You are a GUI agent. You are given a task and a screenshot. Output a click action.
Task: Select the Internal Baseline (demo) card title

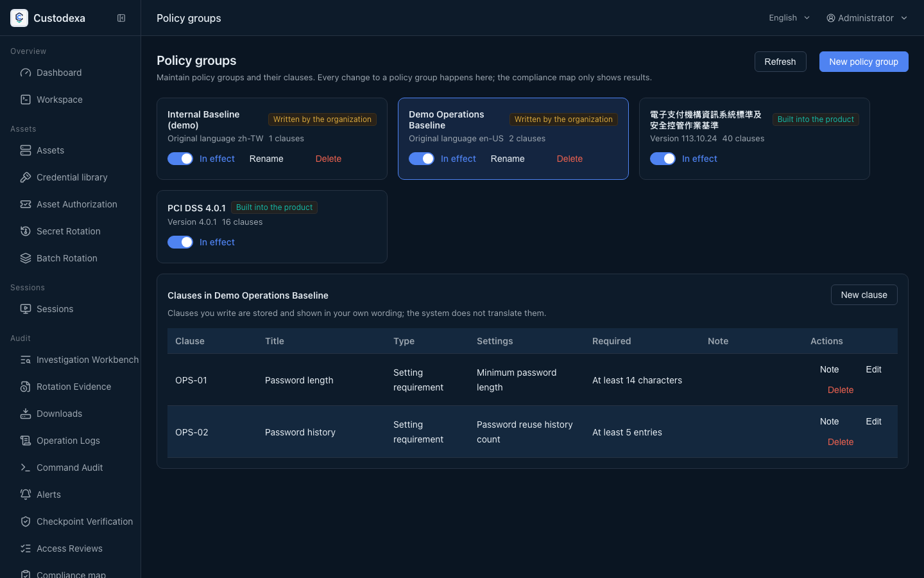[x=203, y=119]
